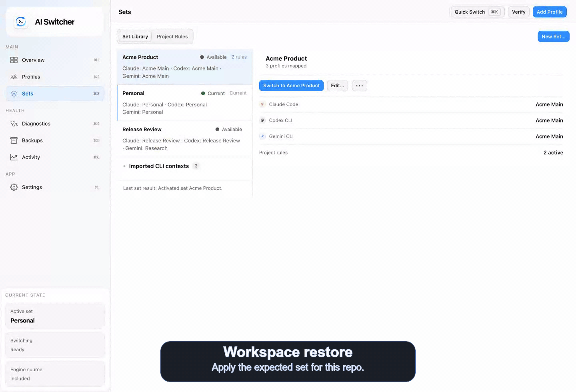This screenshot has width=576, height=392.
Task: Click the Sets page title
Action: coord(125,12)
